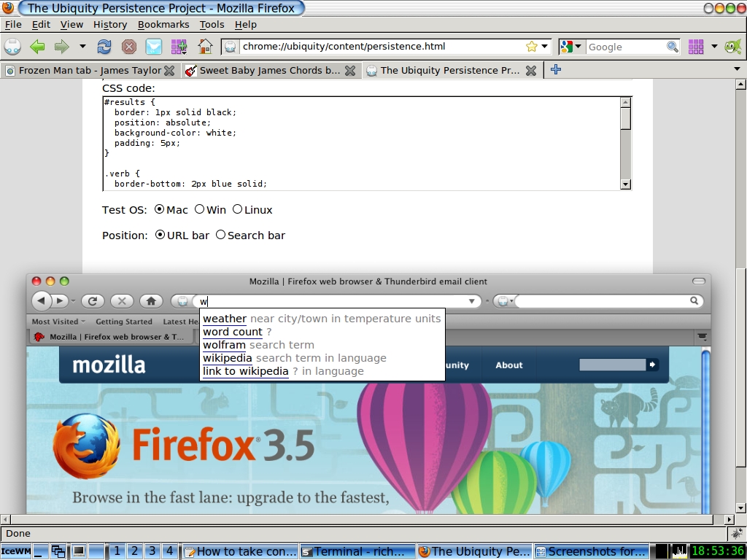Click the CSS code box scroll down arrow
Image resolution: width=747 pixels, height=560 pixels.
pyautogui.click(x=625, y=184)
